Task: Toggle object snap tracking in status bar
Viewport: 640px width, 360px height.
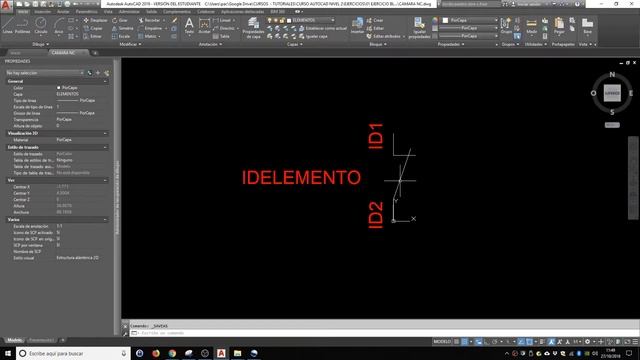Action: tap(522, 342)
